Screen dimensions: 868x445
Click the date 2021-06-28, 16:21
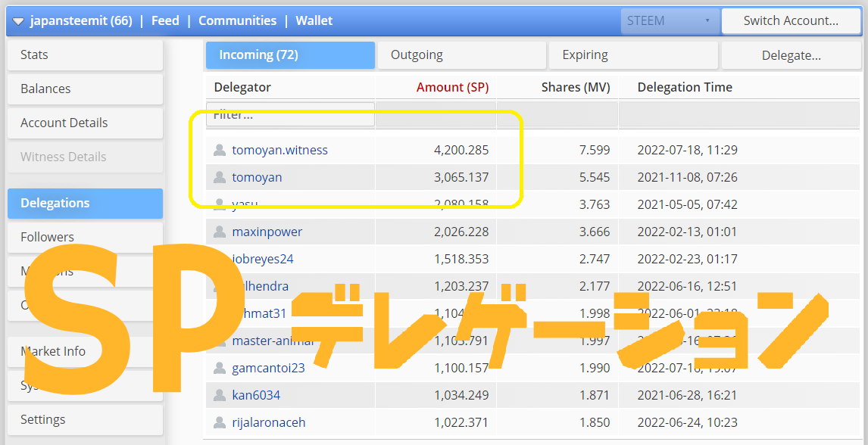(x=688, y=395)
